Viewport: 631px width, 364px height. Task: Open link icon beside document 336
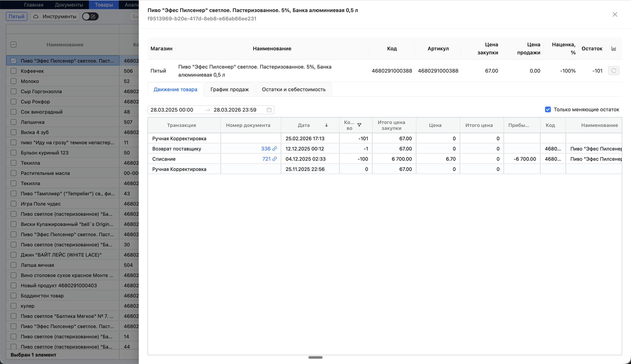point(275,149)
